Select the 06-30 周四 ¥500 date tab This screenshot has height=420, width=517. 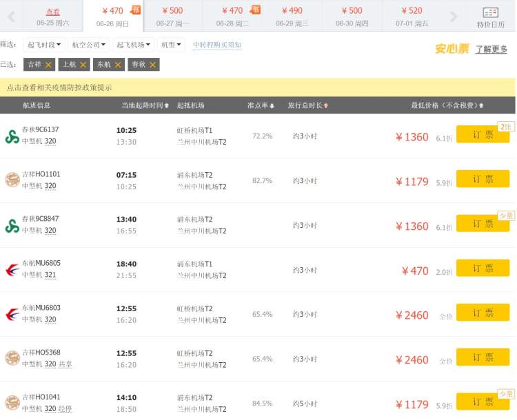352,17
